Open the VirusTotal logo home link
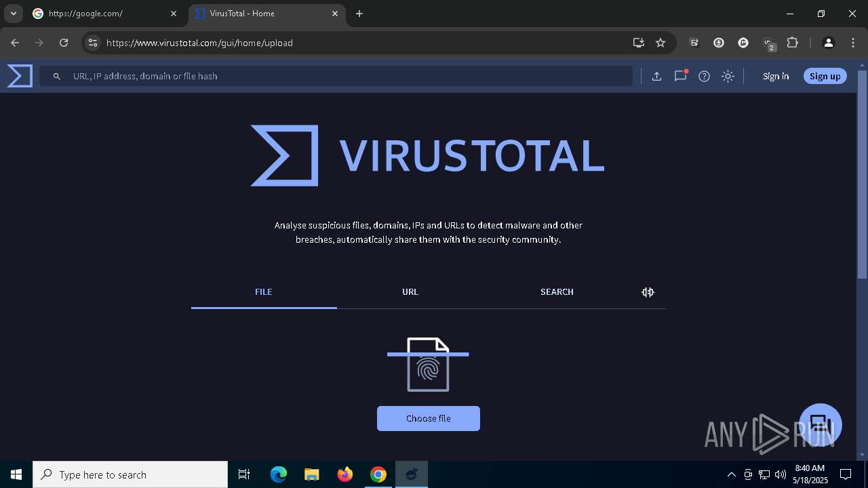The width and height of the screenshot is (868, 488). (x=20, y=76)
